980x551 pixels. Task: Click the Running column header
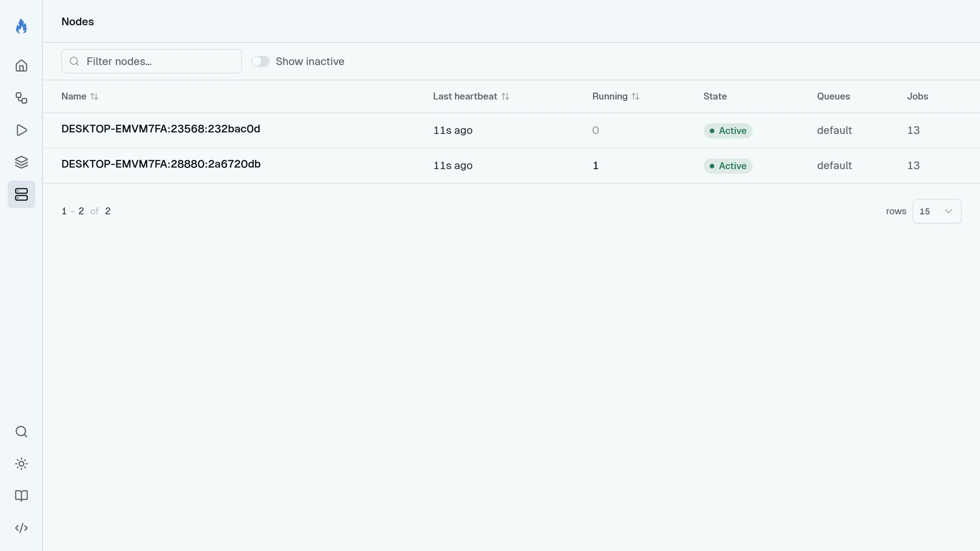tap(610, 96)
